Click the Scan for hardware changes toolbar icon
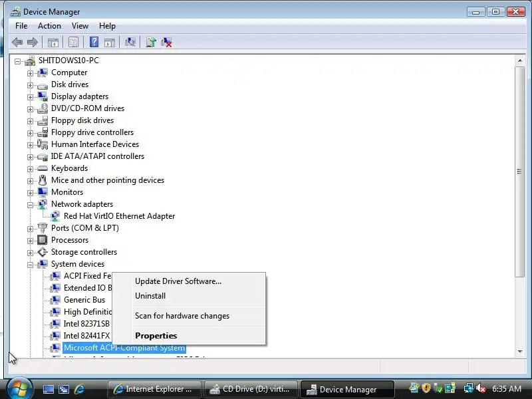The height and width of the screenshot is (399, 532). click(x=130, y=43)
